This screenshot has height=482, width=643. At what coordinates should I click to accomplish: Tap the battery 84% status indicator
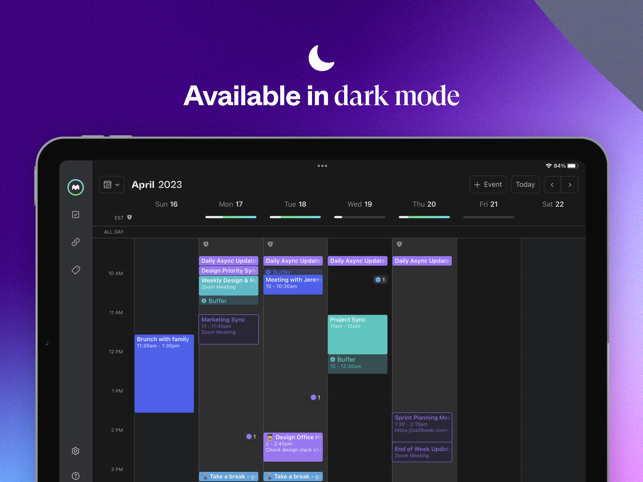[x=566, y=166]
